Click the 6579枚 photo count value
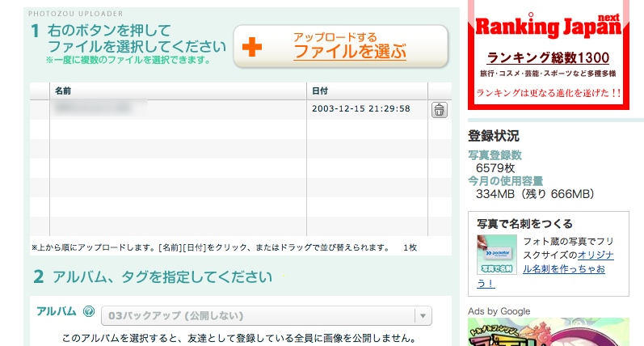 click(x=495, y=168)
